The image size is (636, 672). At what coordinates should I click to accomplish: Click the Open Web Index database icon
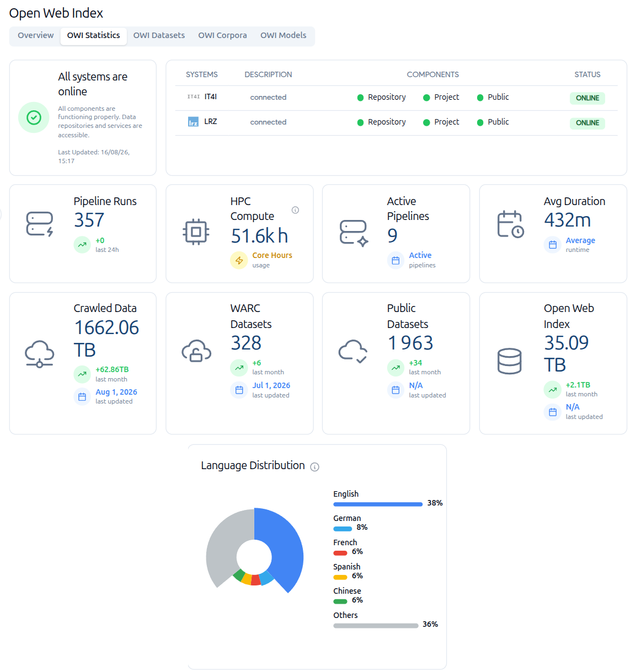click(x=509, y=361)
